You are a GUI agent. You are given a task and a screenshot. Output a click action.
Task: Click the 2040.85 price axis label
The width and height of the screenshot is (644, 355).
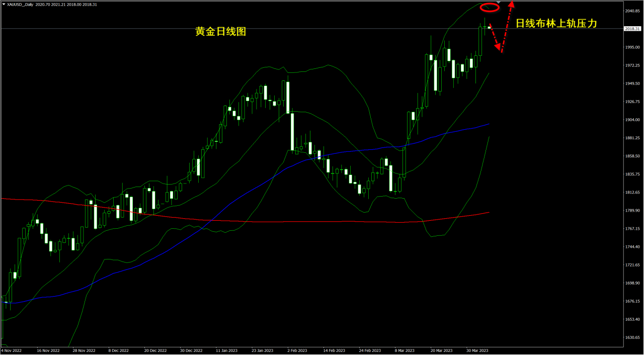632,11
